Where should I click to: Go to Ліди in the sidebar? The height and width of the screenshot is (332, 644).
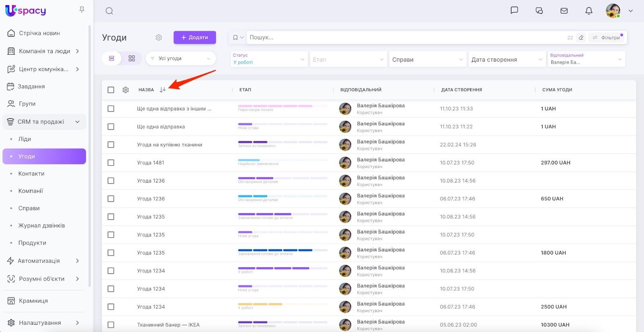(x=25, y=139)
